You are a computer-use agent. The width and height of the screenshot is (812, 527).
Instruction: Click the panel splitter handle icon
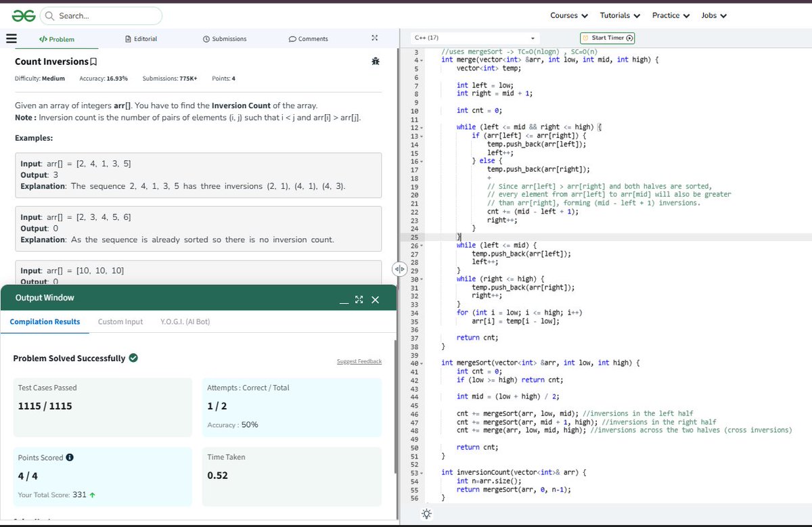point(399,269)
